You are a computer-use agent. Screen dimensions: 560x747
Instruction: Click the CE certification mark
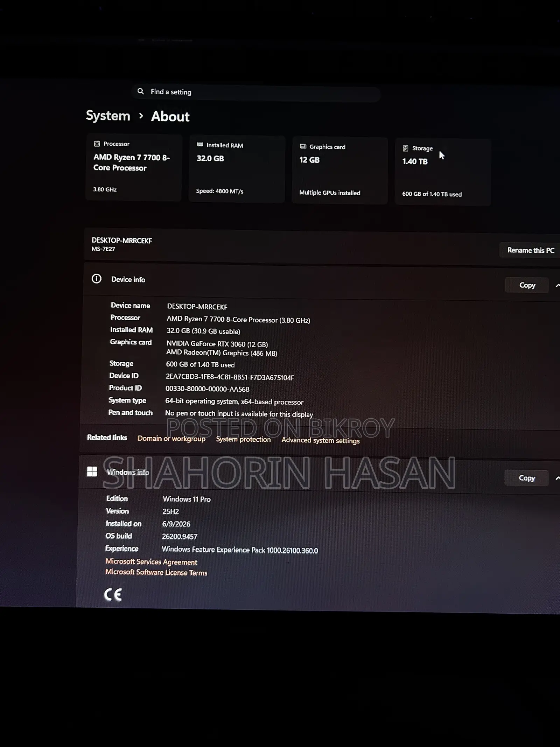(113, 595)
